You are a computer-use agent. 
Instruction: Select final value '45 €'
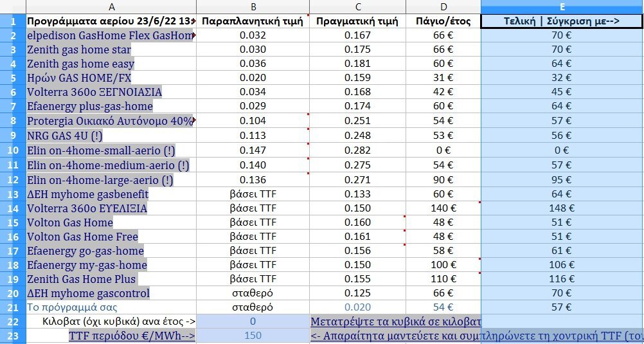coord(562,92)
